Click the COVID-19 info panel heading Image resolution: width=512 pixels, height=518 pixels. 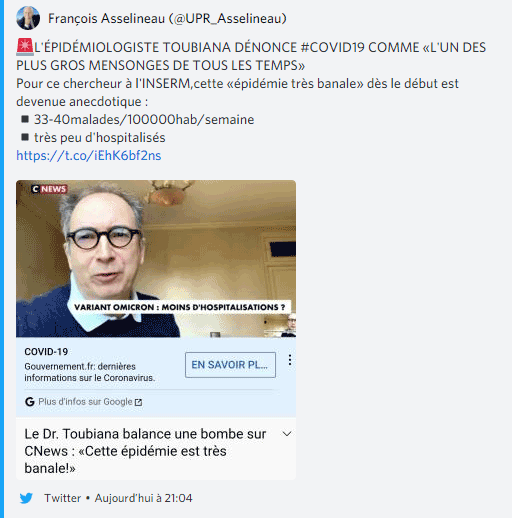pos(46,352)
